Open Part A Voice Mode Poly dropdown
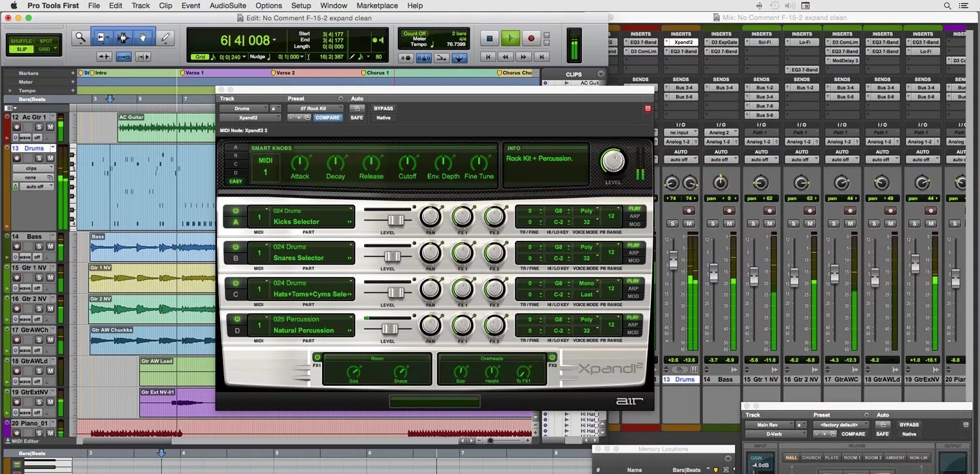The width and height of the screenshot is (980, 474). (x=587, y=211)
